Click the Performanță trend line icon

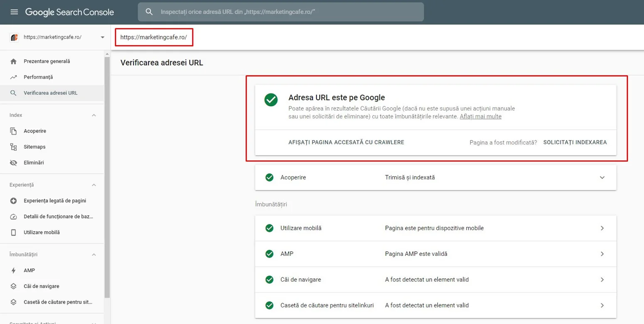click(x=14, y=77)
